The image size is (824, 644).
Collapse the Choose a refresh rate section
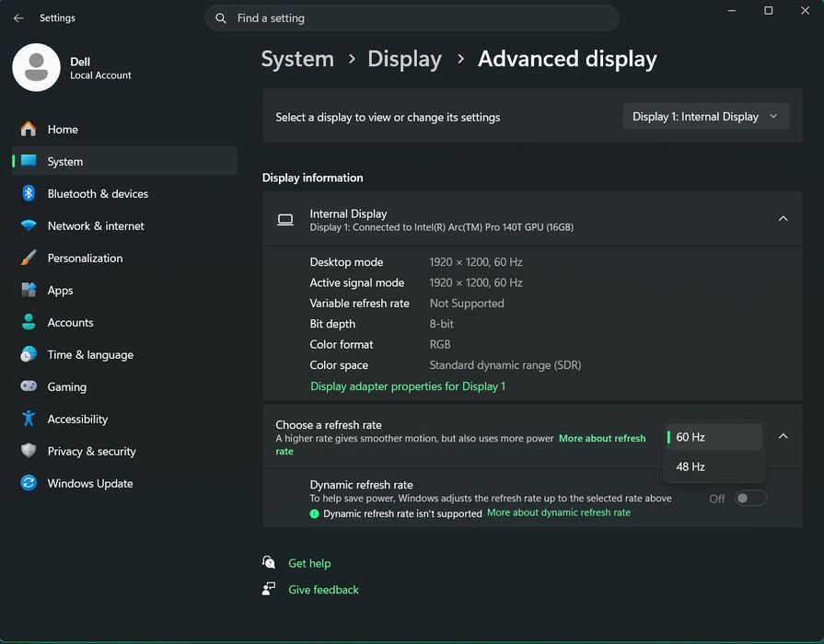[x=783, y=436]
